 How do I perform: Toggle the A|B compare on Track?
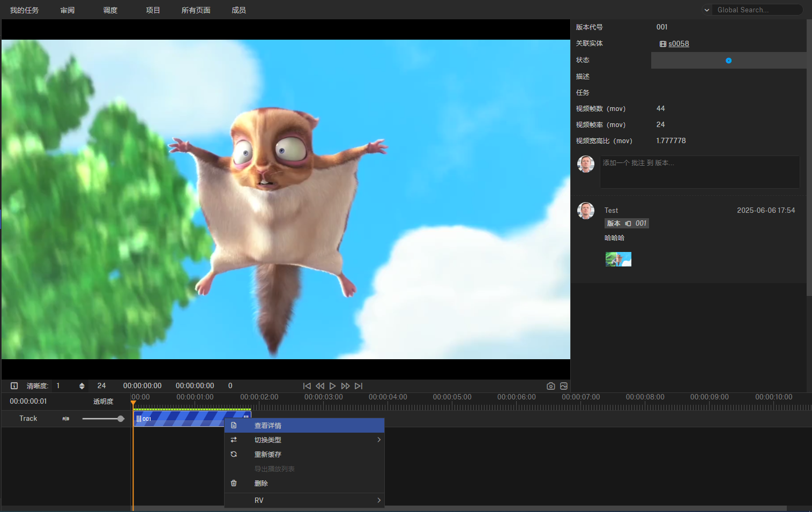tap(66, 419)
